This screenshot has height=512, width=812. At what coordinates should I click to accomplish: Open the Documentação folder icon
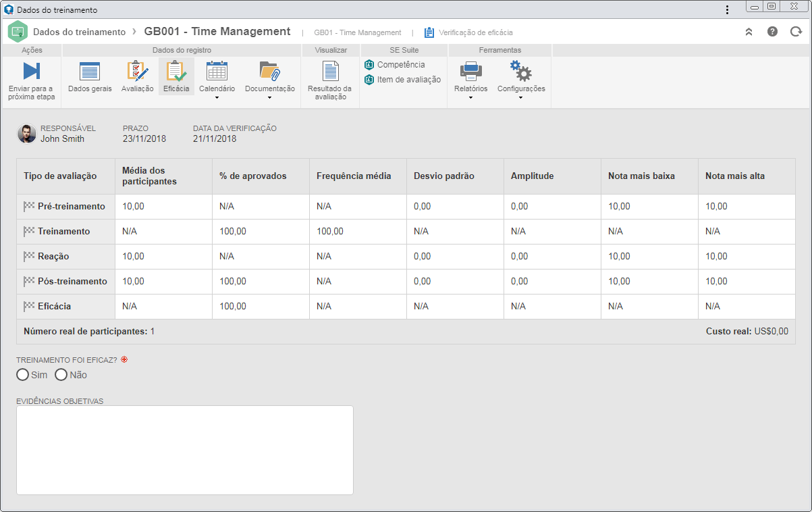pos(269,70)
